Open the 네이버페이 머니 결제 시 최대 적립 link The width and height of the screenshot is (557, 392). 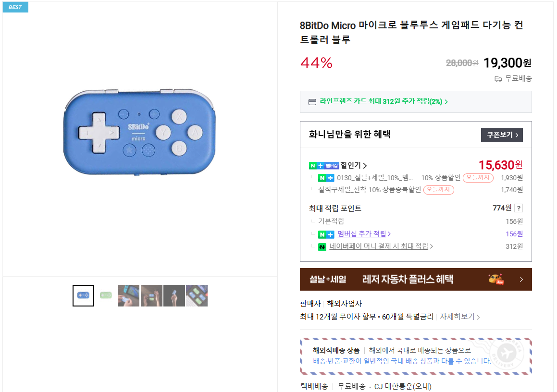pos(381,246)
